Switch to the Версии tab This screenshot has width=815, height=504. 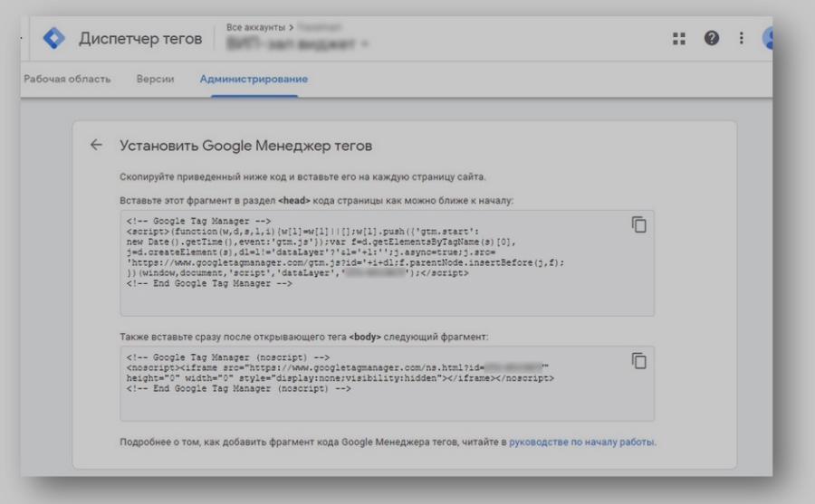[155, 79]
